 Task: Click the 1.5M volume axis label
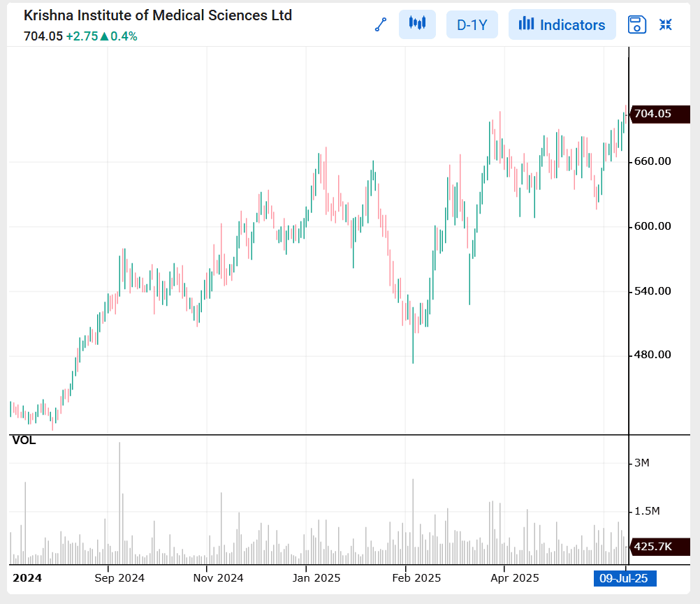(646, 511)
